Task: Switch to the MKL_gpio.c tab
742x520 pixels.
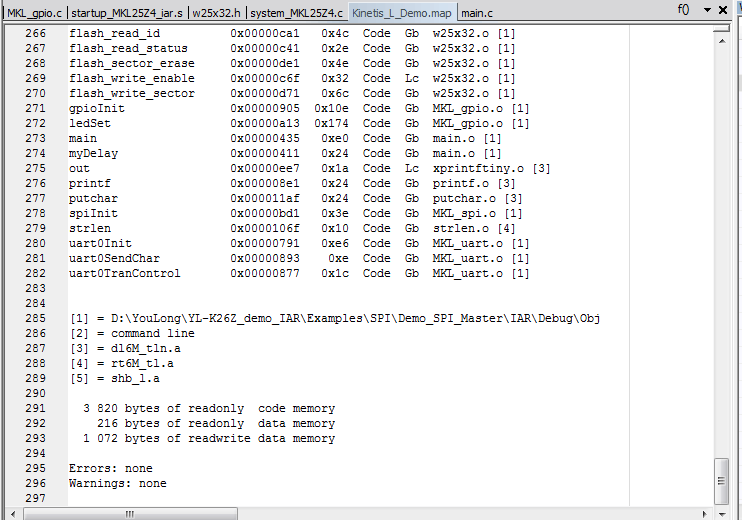Action: 32,13
